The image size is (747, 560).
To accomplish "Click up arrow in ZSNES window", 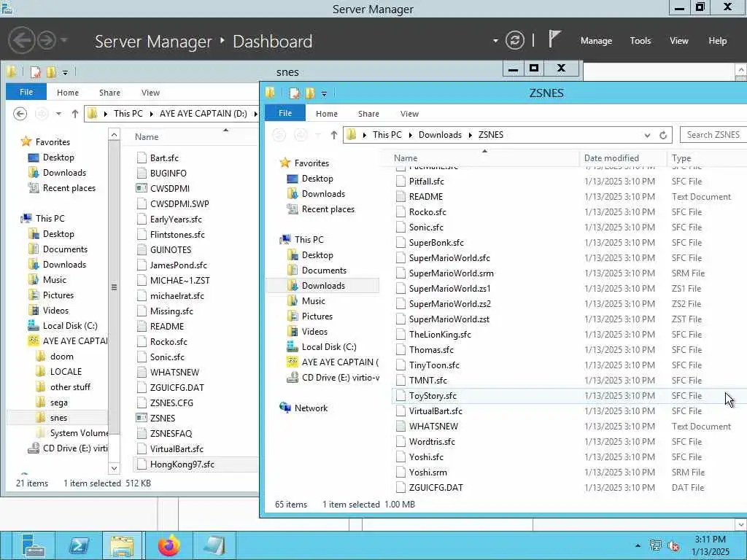I will point(334,135).
